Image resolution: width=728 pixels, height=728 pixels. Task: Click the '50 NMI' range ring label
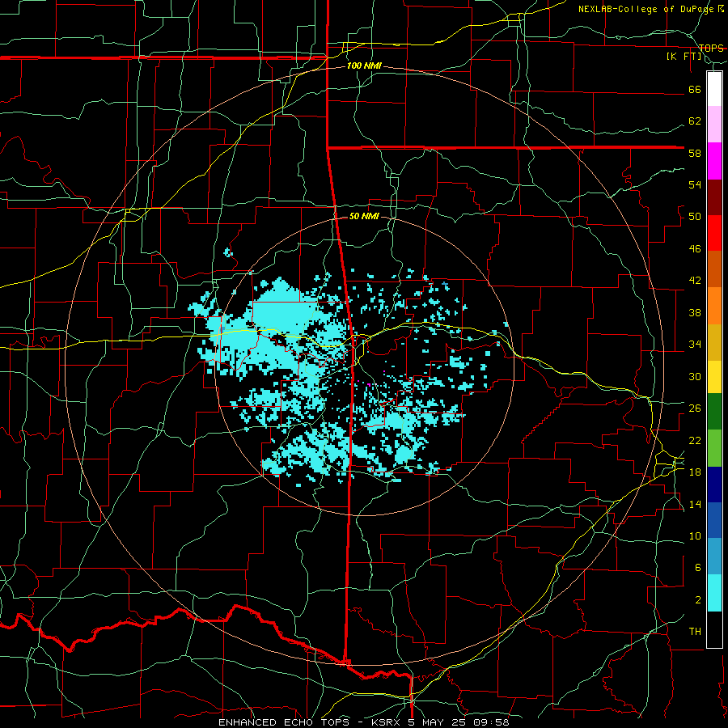[x=364, y=216]
